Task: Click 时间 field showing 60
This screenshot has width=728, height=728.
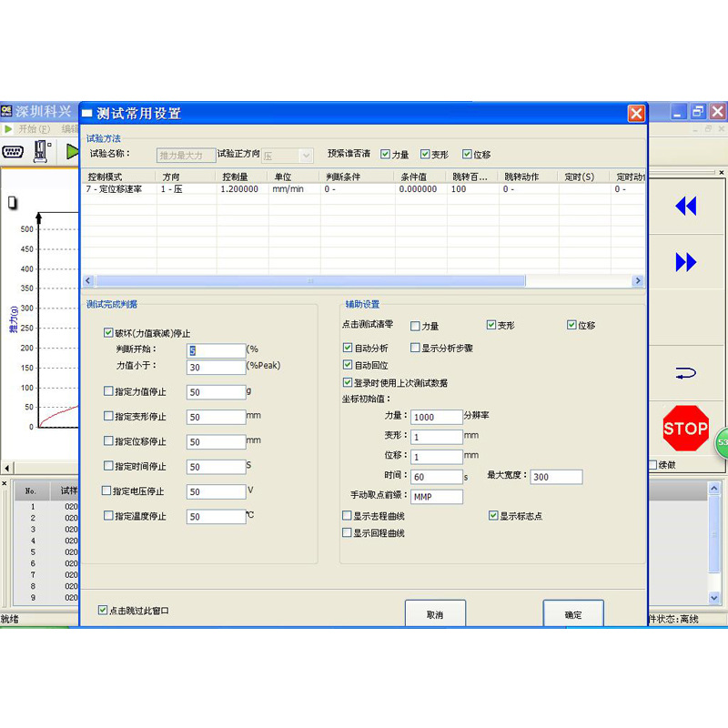Action: coord(437,477)
